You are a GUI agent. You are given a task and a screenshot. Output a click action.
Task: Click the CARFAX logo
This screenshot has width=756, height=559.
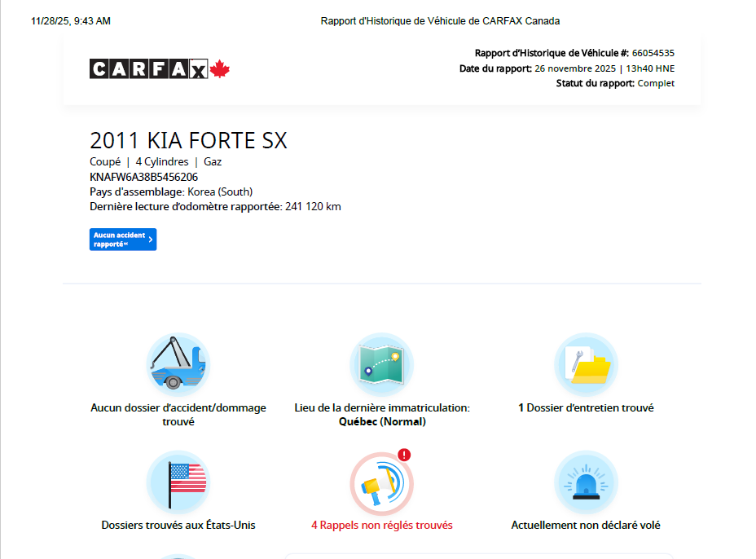tap(150, 69)
